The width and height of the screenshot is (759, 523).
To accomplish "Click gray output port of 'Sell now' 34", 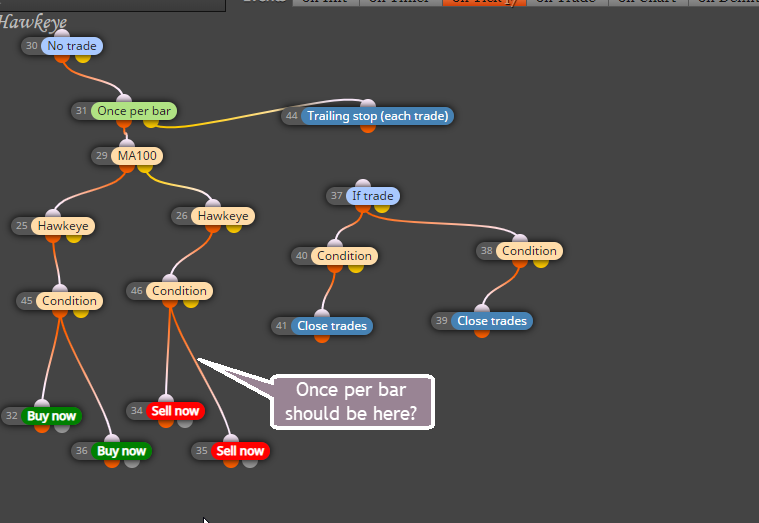I will (184, 423).
